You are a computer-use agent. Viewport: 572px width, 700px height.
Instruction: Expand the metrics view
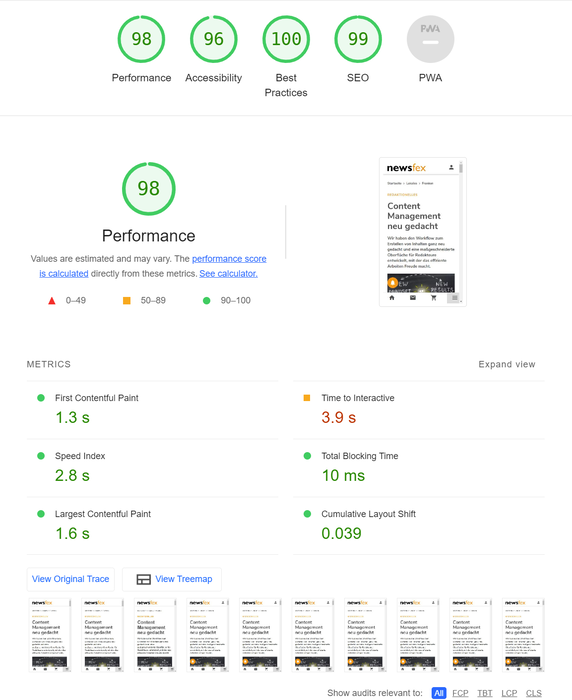pos(507,364)
